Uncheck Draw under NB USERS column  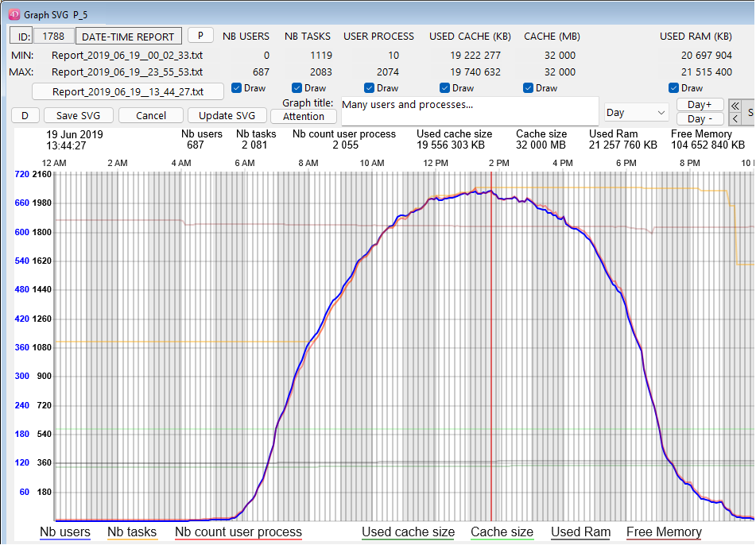(x=237, y=88)
